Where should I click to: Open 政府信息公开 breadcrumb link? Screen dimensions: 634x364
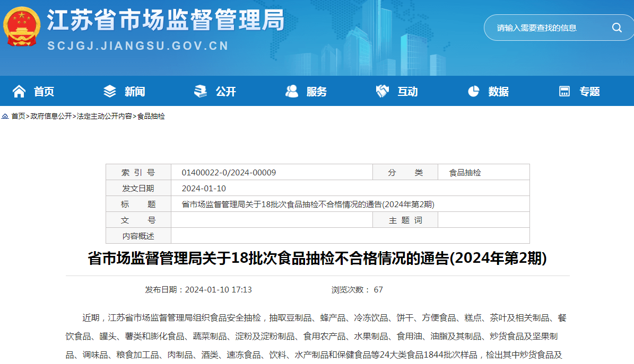(51, 117)
